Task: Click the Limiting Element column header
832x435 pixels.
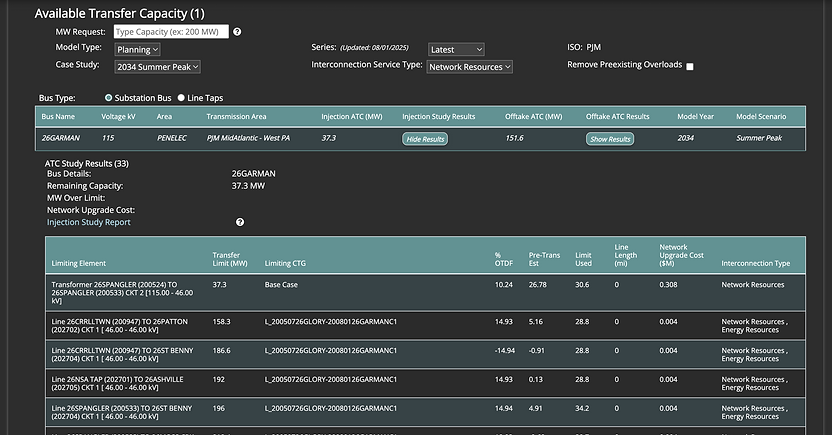Action: (79, 263)
